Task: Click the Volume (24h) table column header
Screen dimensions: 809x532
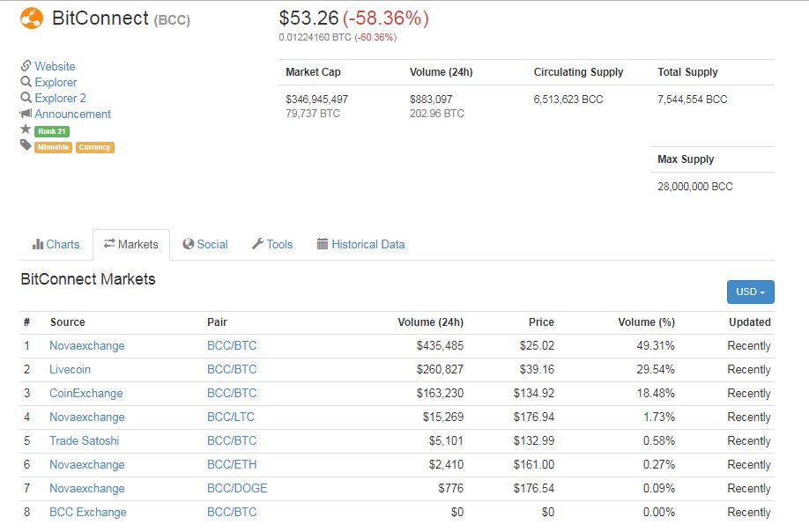Action: coord(430,321)
